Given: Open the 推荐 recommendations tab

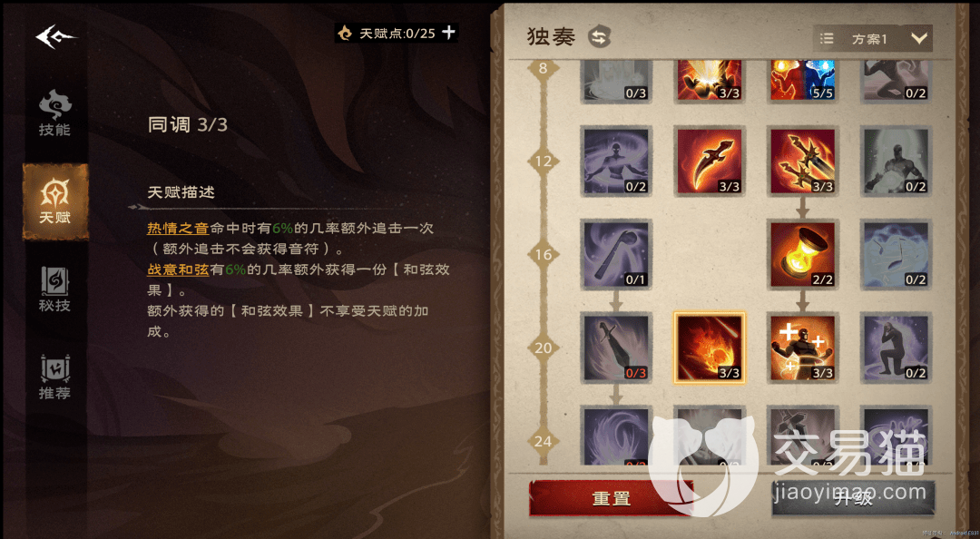Looking at the screenshot, I should pyautogui.click(x=55, y=377).
